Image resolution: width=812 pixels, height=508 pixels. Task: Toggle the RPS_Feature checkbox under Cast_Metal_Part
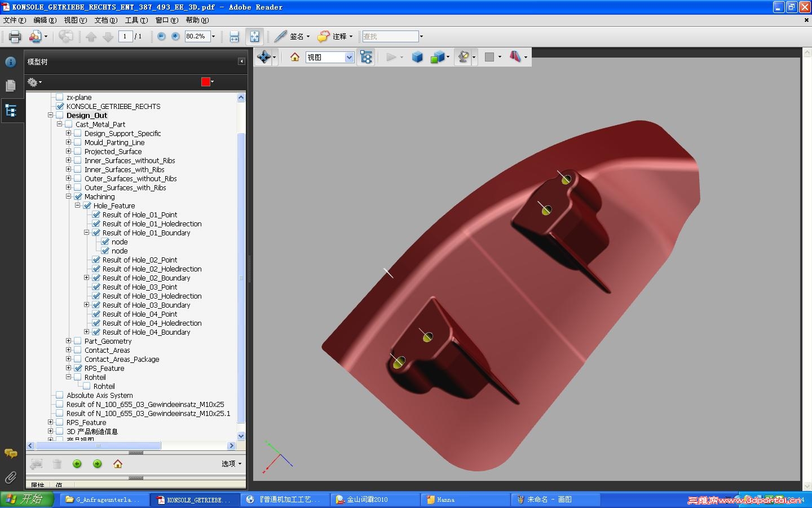point(78,368)
